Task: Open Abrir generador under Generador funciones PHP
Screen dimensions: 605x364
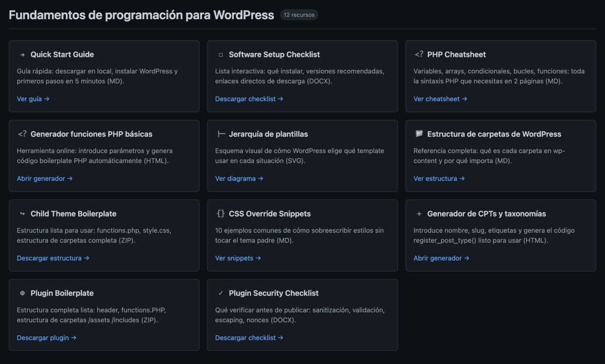Action: tap(44, 178)
